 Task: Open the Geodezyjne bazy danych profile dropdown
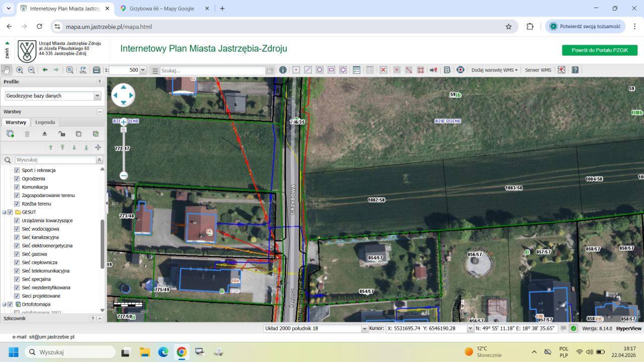tap(53, 96)
